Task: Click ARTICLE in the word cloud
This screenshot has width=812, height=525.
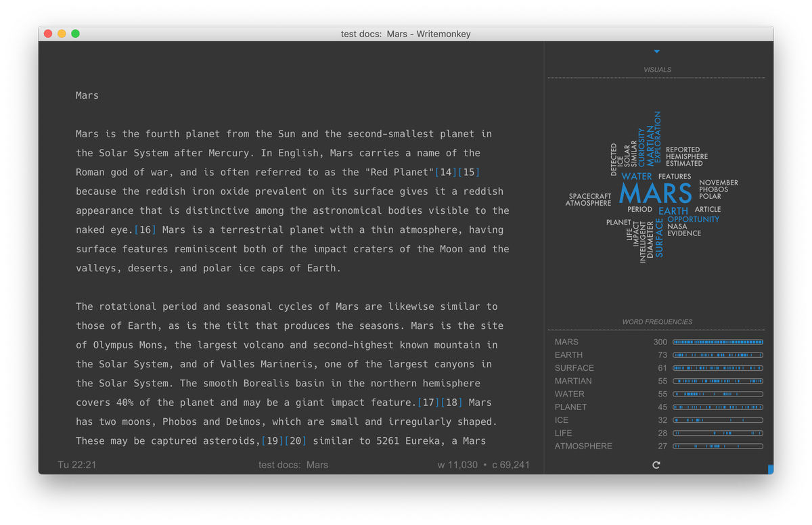Action: click(708, 210)
